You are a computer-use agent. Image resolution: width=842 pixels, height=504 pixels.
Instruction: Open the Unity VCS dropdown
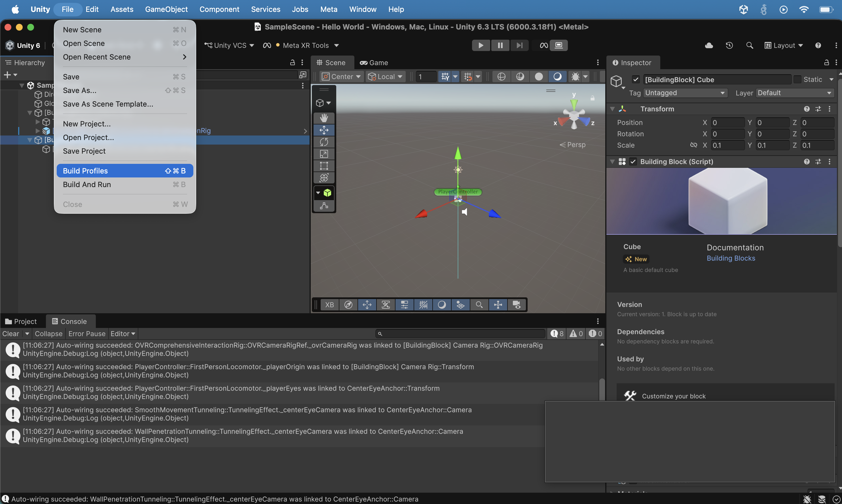pos(229,45)
